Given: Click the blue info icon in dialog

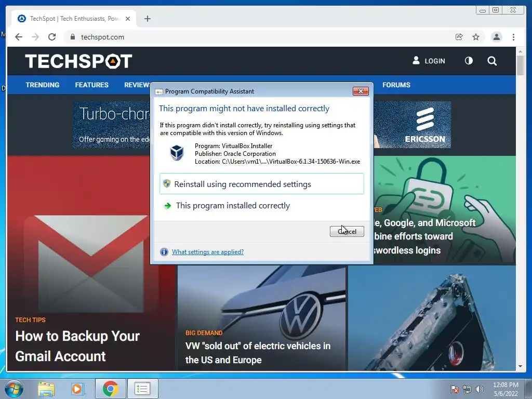Looking at the screenshot, I should (x=164, y=252).
